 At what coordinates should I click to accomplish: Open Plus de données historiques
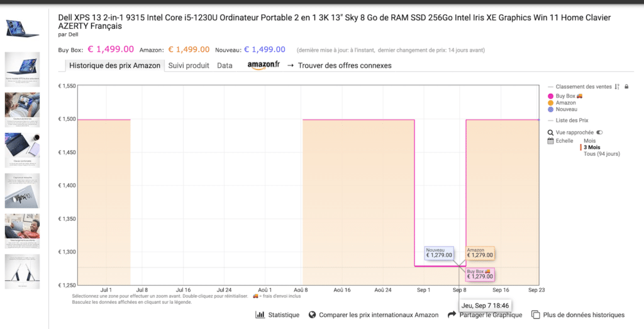point(584,315)
